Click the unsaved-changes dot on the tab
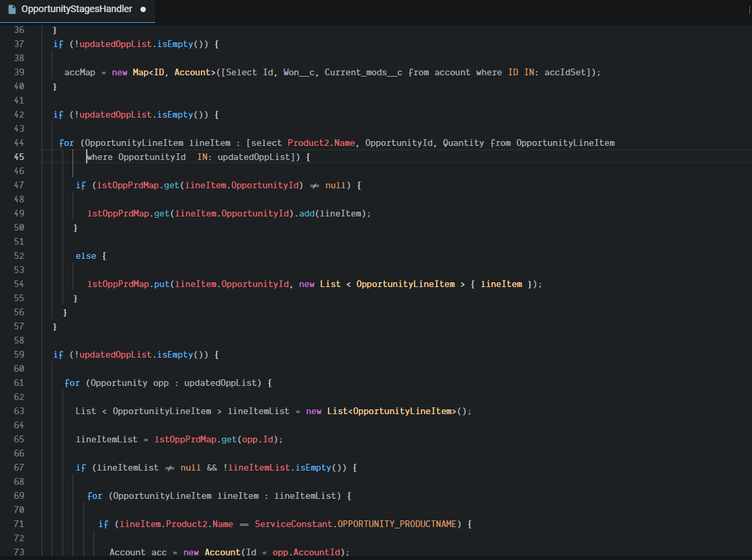The image size is (752, 560). [x=143, y=9]
